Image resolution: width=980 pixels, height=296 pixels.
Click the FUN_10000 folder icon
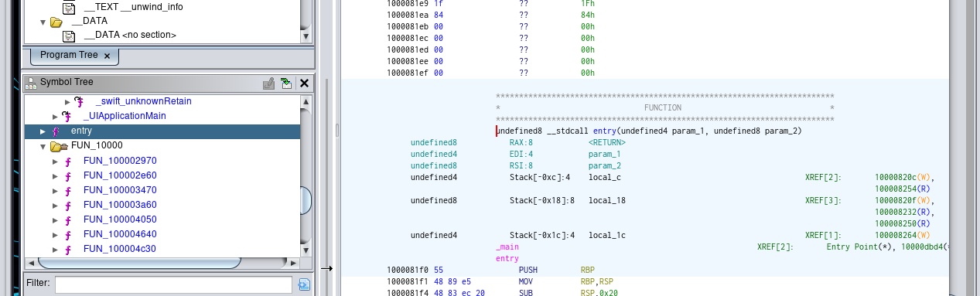click(59, 145)
